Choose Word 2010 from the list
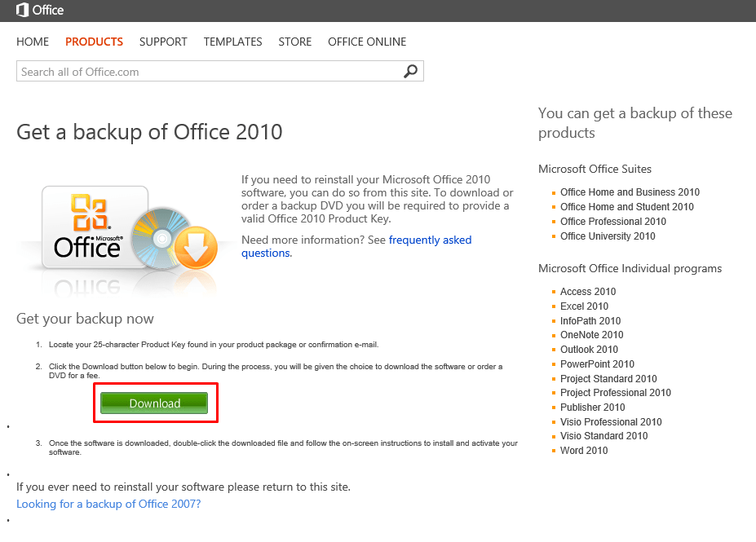Screen dimensions: 756x542 coord(584,451)
